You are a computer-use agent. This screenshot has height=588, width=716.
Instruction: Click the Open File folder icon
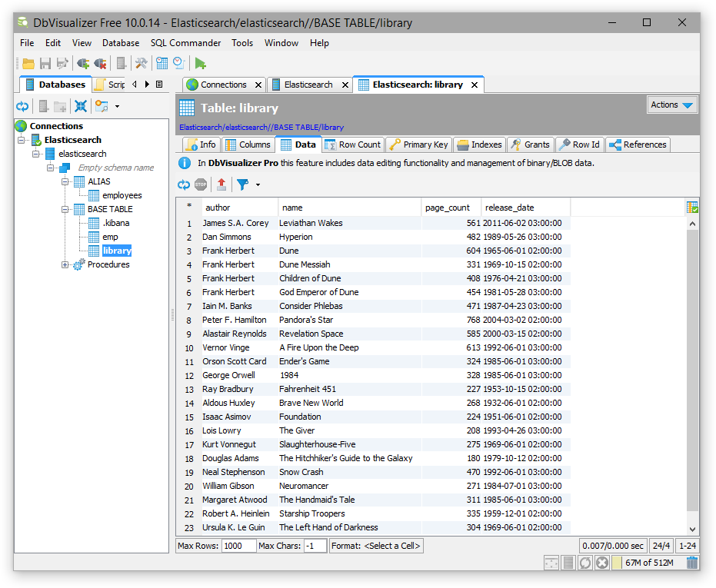click(x=28, y=64)
